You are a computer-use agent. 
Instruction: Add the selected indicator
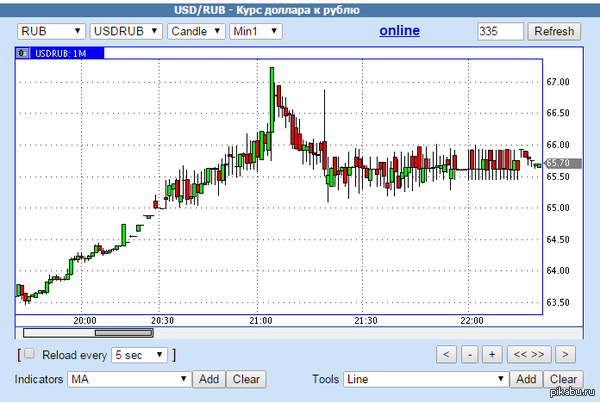(208, 379)
